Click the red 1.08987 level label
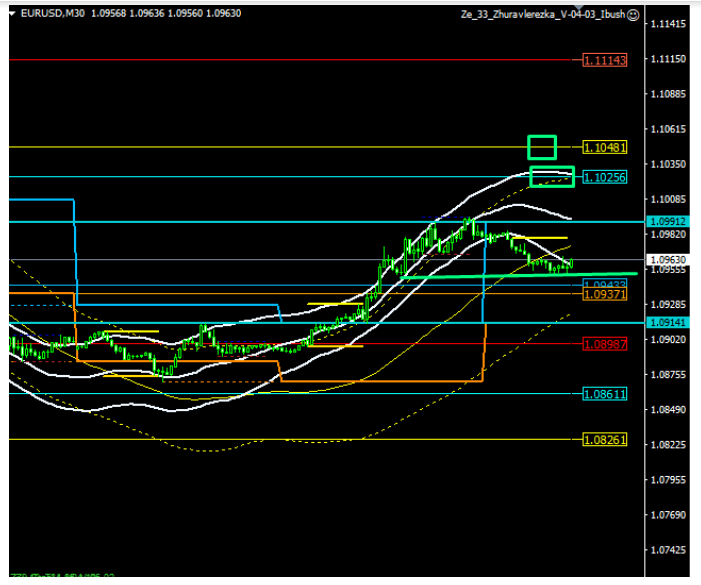This screenshot has height=585, width=701. (x=605, y=344)
